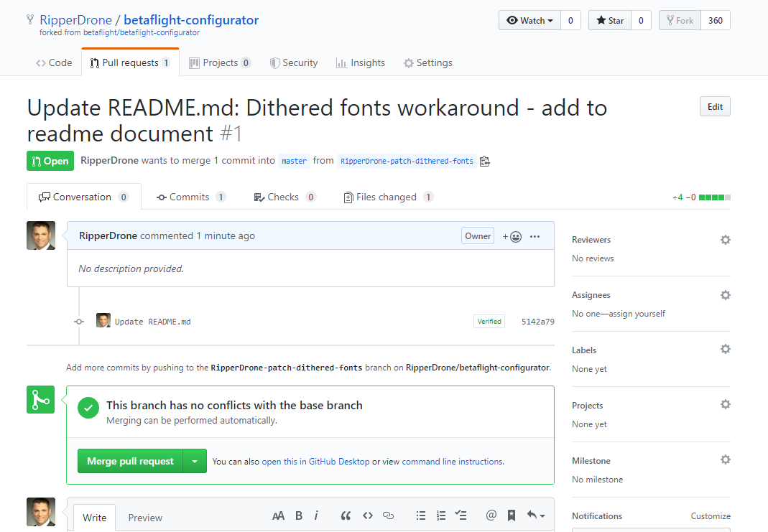Click RipperDrone author name in comment header
768x532 pixels.
(x=108, y=236)
